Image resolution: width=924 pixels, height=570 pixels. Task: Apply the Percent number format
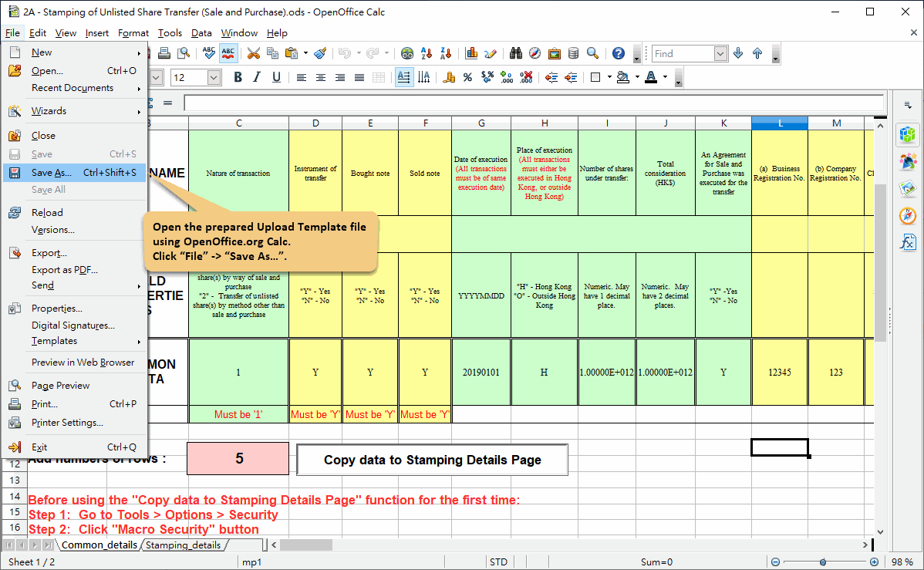coord(468,77)
